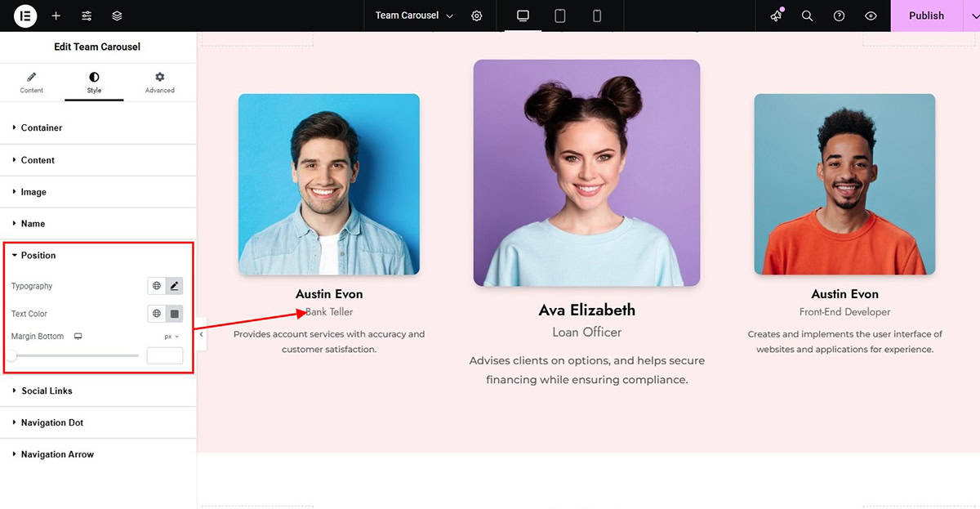Click the Margin Bottom label
The width and height of the screenshot is (980, 509).
(x=38, y=337)
